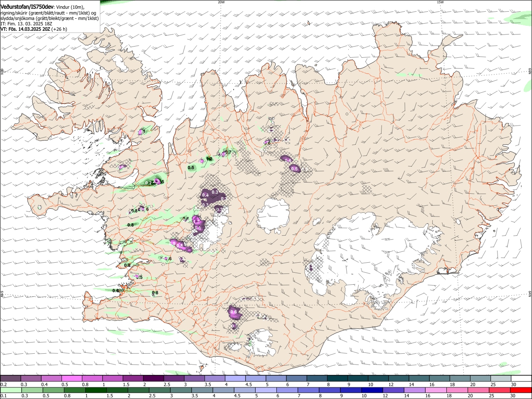532x399 pixels.
Task: Click the lower legend swatch between 2.5 and 3
Action: (x=159, y=390)
